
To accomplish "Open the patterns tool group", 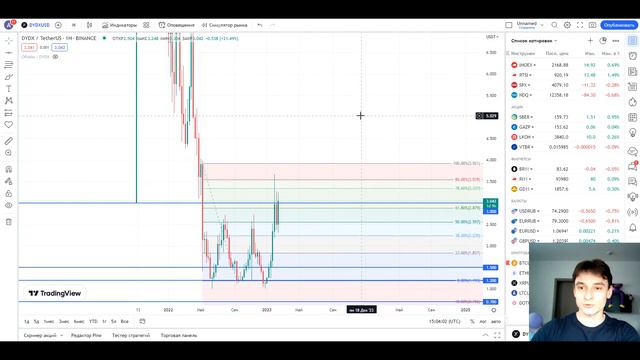I will 9,100.
